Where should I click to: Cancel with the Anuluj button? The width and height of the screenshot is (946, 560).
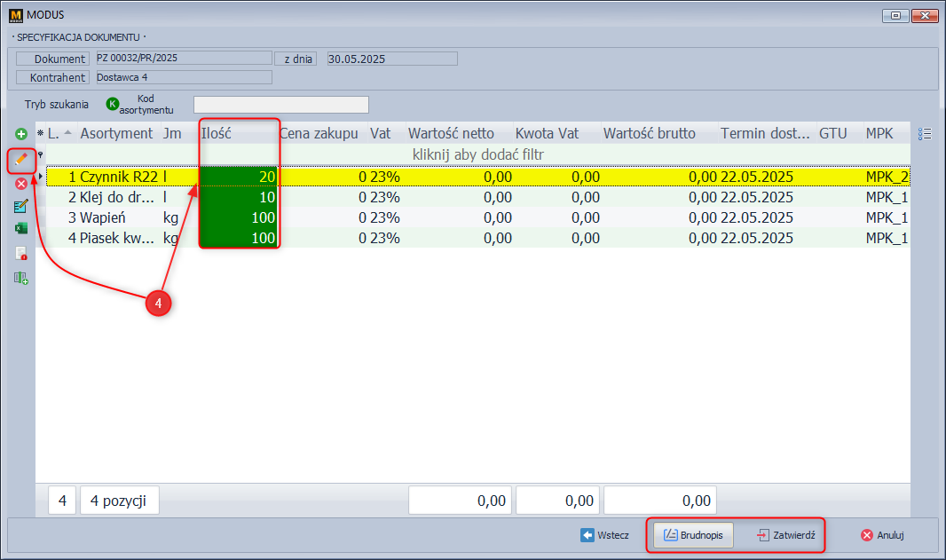point(882,535)
